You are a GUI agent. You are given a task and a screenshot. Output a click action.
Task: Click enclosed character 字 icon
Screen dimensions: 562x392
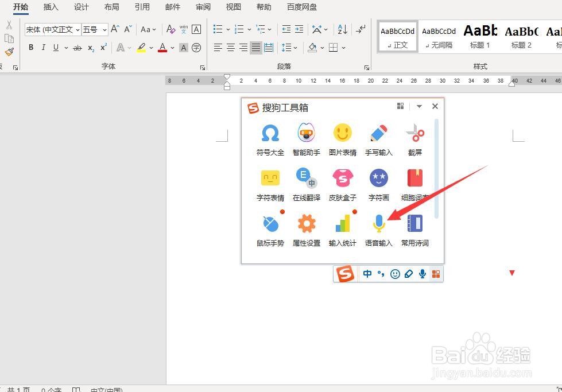[196, 48]
